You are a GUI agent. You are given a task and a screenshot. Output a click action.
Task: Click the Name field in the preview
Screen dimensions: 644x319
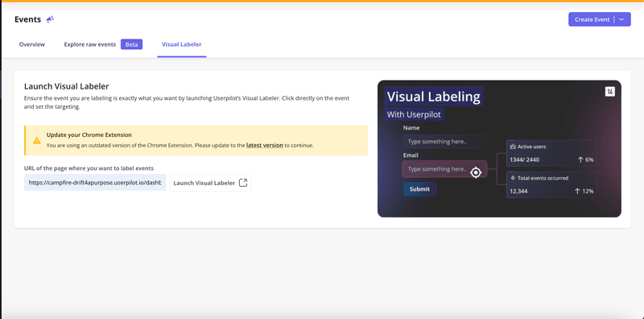(444, 142)
